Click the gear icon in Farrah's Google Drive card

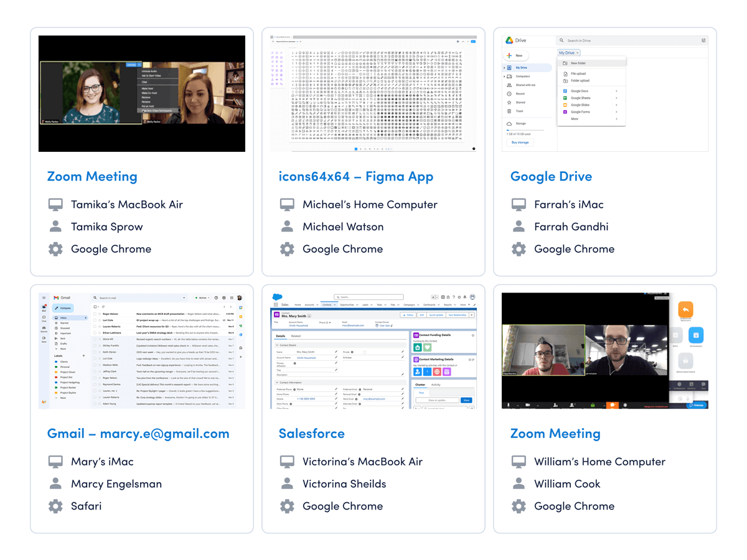coord(519,249)
